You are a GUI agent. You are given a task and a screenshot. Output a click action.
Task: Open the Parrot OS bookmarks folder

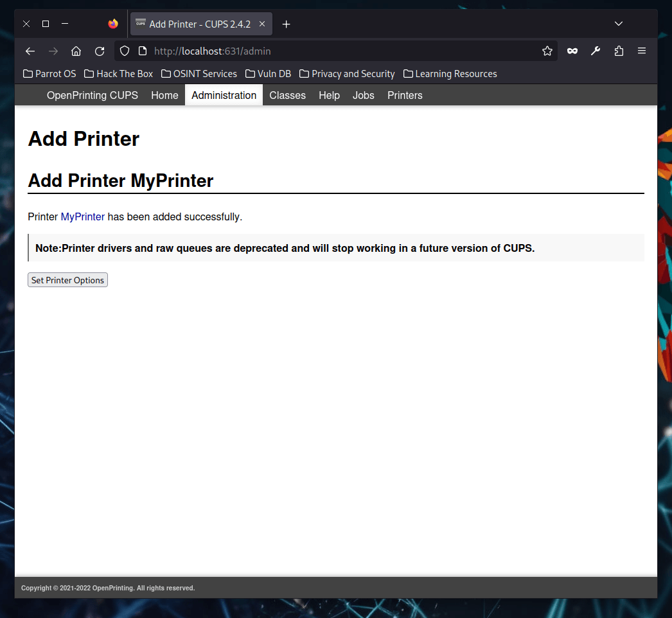[x=49, y=73]
